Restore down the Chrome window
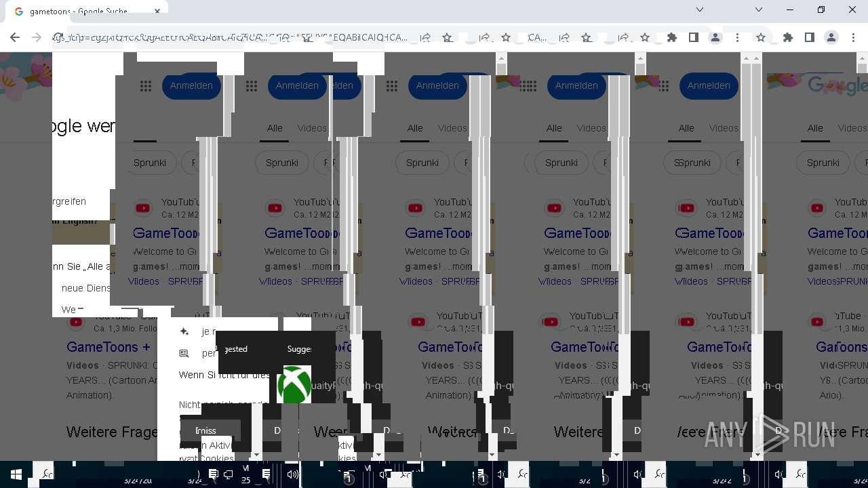Viewport: 868px width, 488px height. (821, 9)
